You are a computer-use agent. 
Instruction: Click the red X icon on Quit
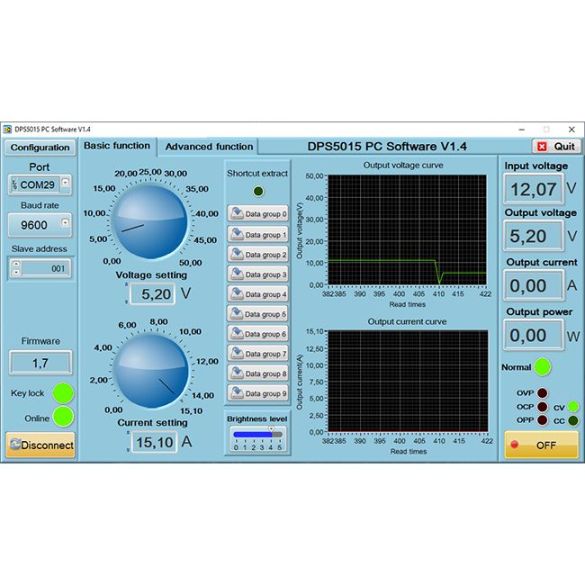pyautogui.click(x=542, y=147)
